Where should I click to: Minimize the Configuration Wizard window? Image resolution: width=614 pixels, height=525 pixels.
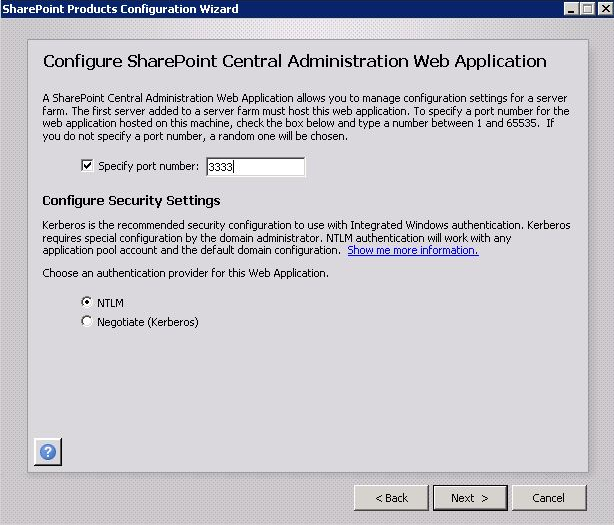click(x=571, y=9)
